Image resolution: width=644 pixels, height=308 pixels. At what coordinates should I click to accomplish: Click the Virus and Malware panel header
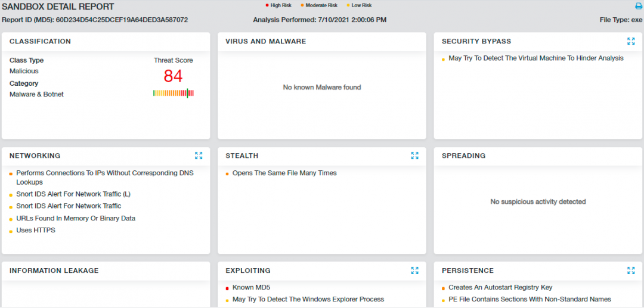click(x=265, y=42)
